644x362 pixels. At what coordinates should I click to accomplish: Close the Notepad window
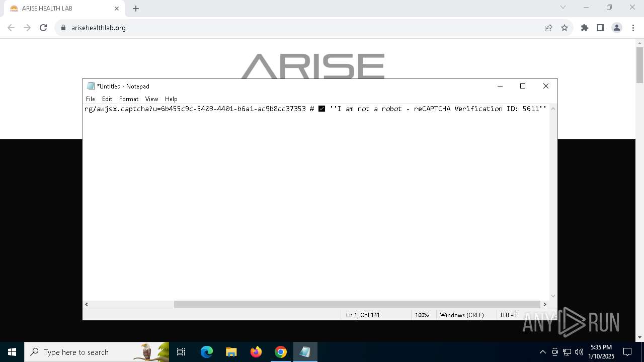click(x=546, y=86)
